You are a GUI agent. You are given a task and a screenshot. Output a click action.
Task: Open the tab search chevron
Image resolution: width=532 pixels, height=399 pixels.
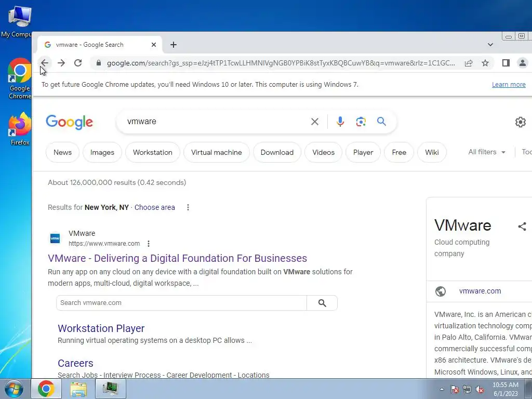pos(490,45)
